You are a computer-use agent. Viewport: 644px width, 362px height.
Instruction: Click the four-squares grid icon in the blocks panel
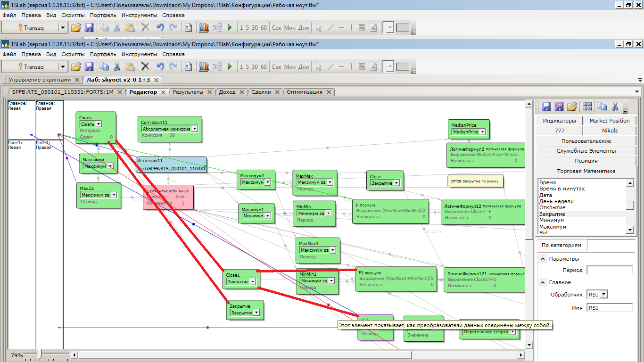pos(587,107)
